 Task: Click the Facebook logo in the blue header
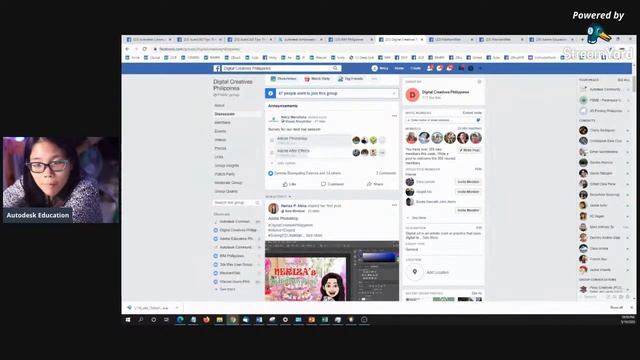click(217, 69)
